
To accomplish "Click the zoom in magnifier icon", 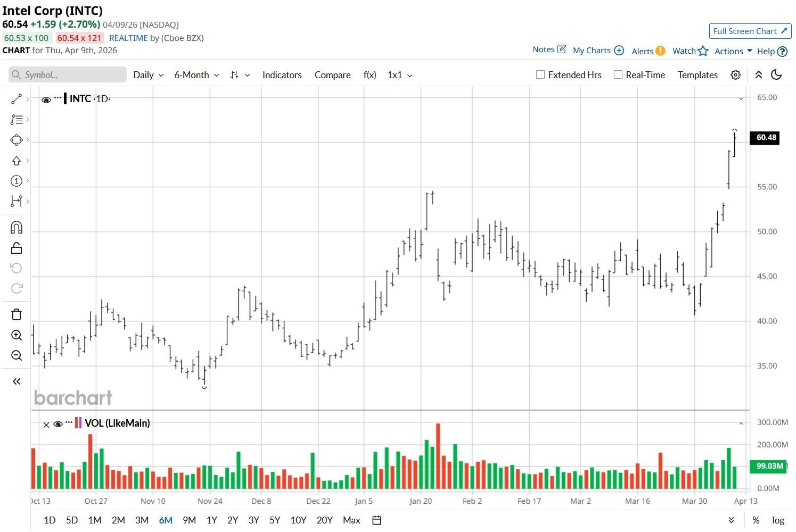I will (17, 335).
